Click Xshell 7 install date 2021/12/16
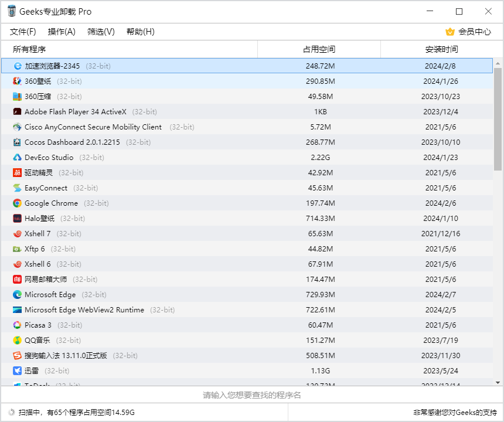The image size is (504, 422). click(x=441, y=234)
